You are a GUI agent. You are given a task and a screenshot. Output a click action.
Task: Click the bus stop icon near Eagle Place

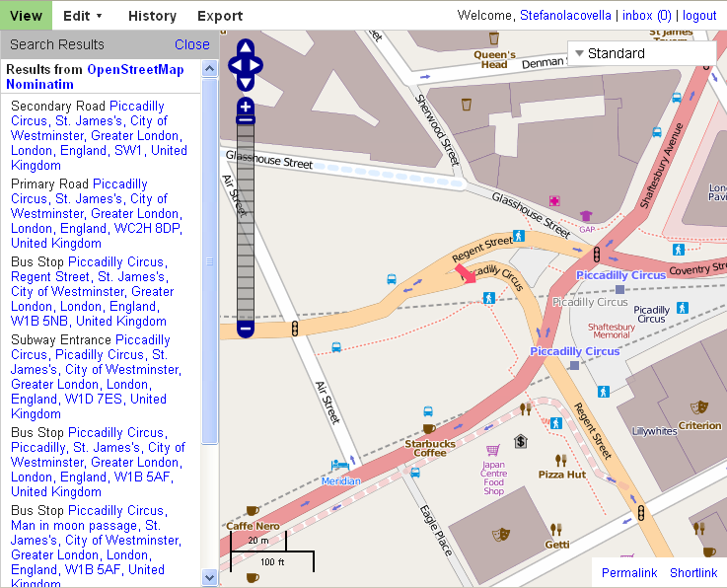point(415,473)
